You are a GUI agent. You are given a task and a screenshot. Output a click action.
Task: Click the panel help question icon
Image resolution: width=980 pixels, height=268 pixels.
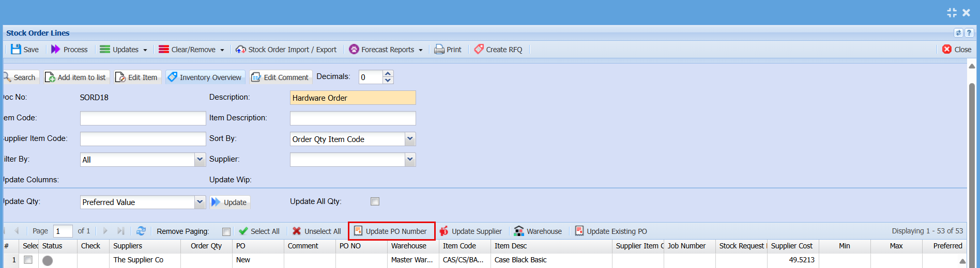point(969,33)
